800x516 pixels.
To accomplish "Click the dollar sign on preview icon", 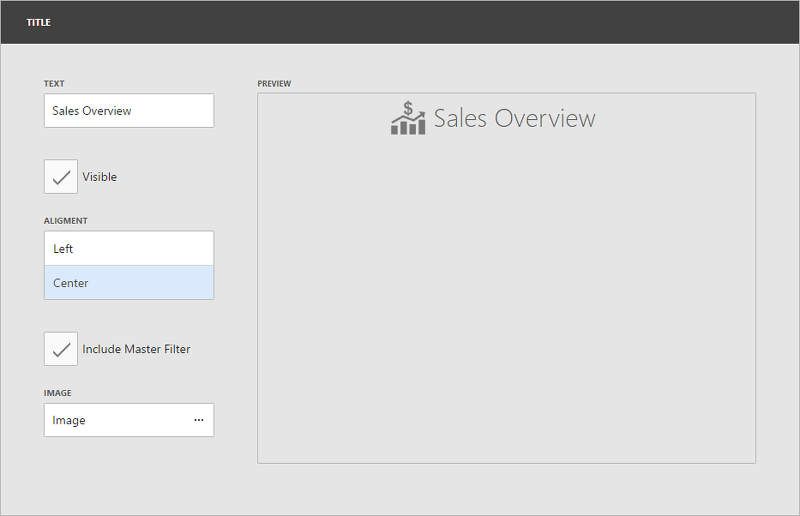I will (408, 108).
